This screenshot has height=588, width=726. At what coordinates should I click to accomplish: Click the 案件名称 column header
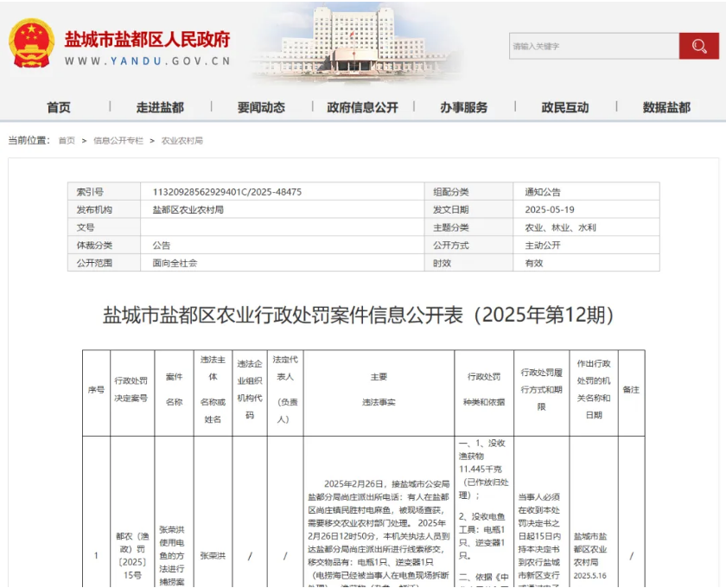pyautogui.click(x=174, y=393)
